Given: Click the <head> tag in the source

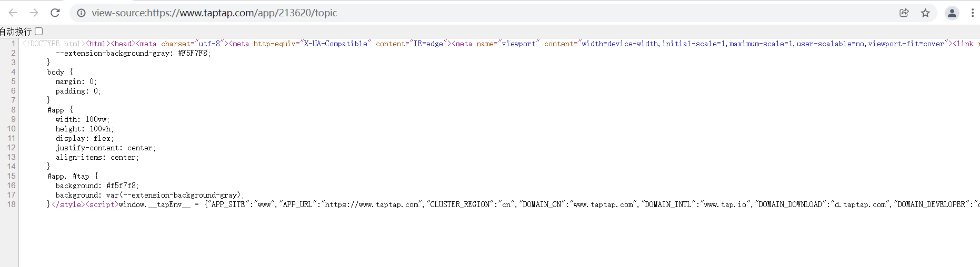Looking at the screenshot, I should (123, 44).
